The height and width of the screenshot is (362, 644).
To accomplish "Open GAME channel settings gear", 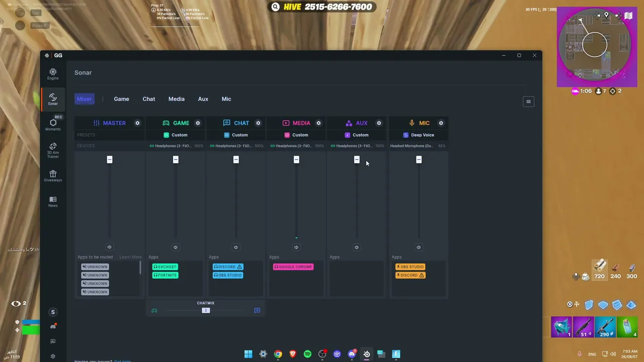I will pyautogui.click(x=198, y=123).
